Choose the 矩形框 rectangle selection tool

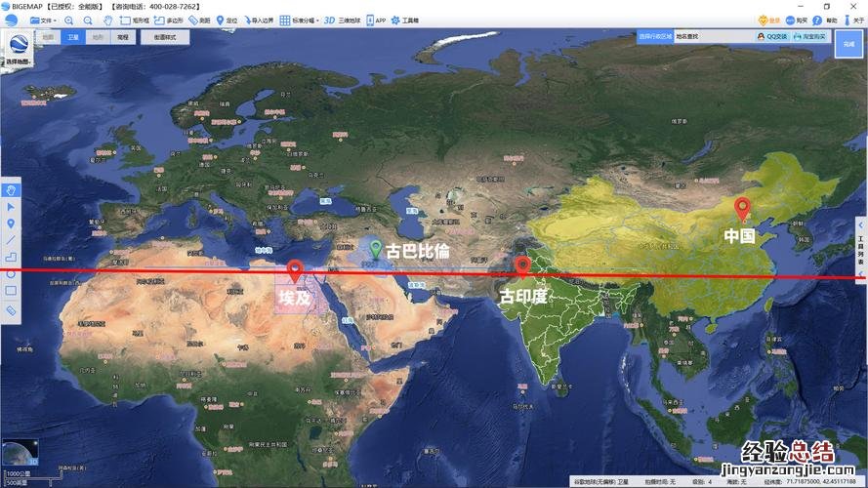point(135,20)
